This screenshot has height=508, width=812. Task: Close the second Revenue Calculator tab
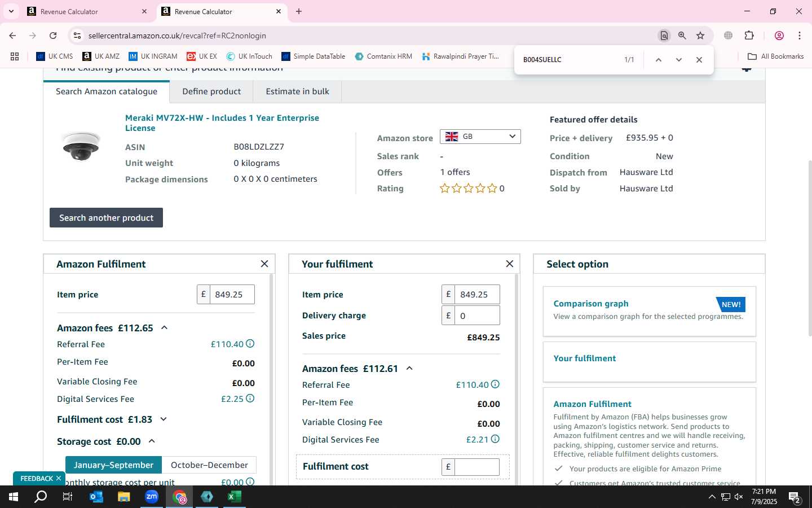[279, 11]
